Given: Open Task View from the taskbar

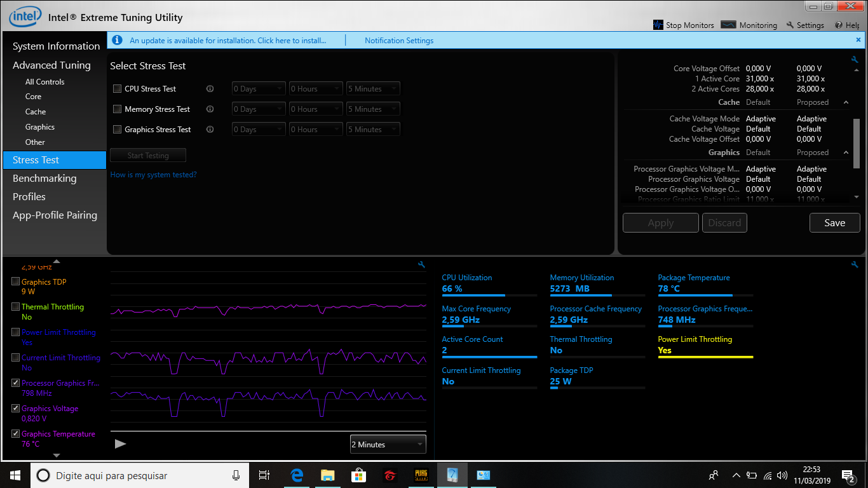Looking at the screenshot, I should click(x=264, y=475).
